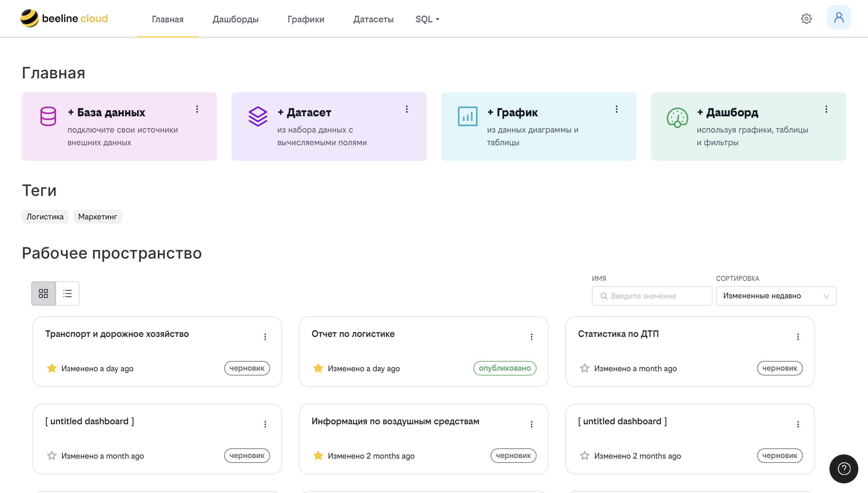Click the chart bar icon
The width and height of the screenshot is (868, 493).
(467, 116)
